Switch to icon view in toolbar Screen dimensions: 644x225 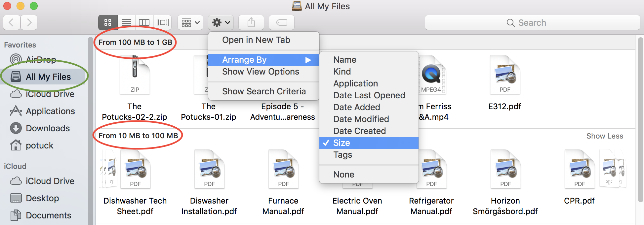click(108, 22)
